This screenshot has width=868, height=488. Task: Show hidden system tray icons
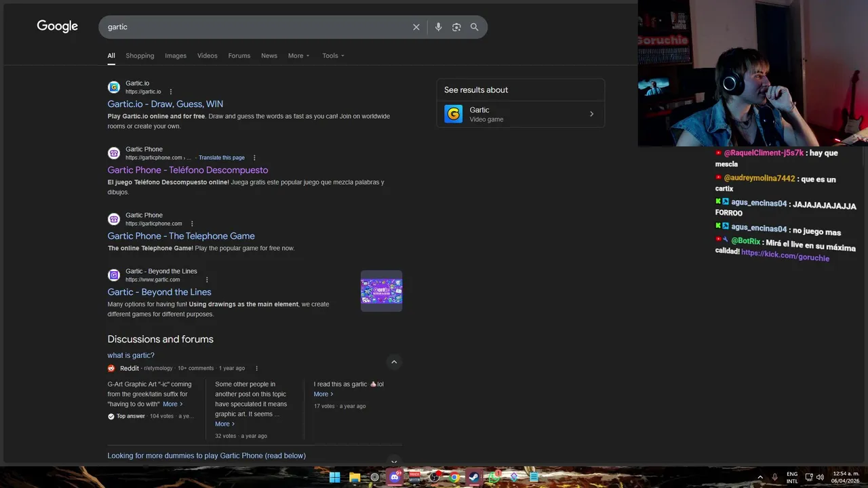759,477
